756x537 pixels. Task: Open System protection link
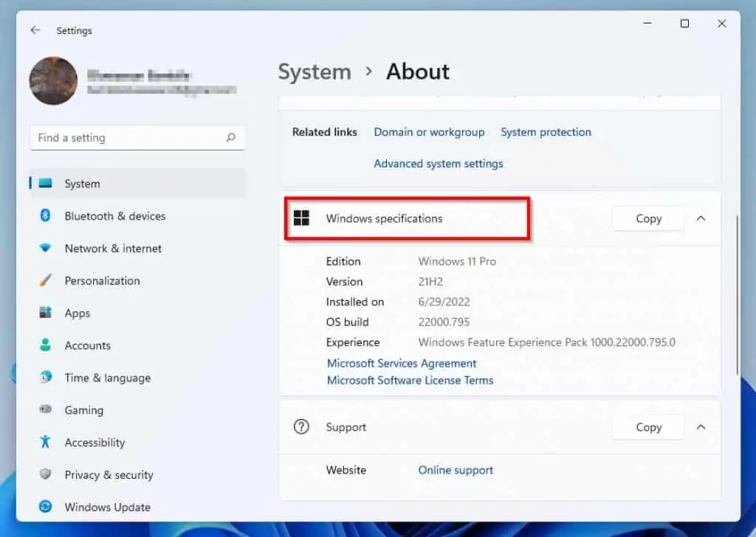(x=546, y=132)
